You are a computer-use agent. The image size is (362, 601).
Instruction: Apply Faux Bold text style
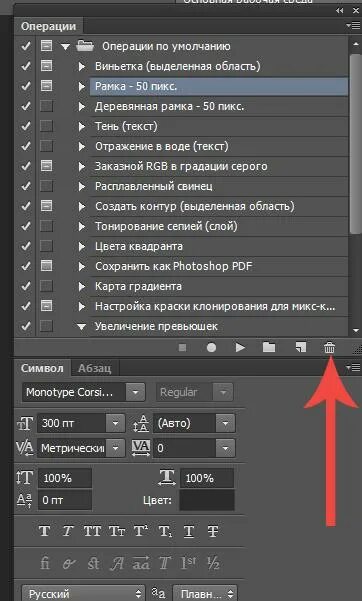tap(44, 531)
